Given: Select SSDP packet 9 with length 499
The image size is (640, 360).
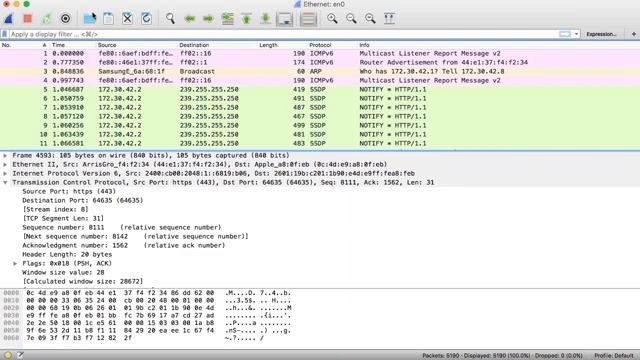Looking at the screenshot, I should click(320, 125).
